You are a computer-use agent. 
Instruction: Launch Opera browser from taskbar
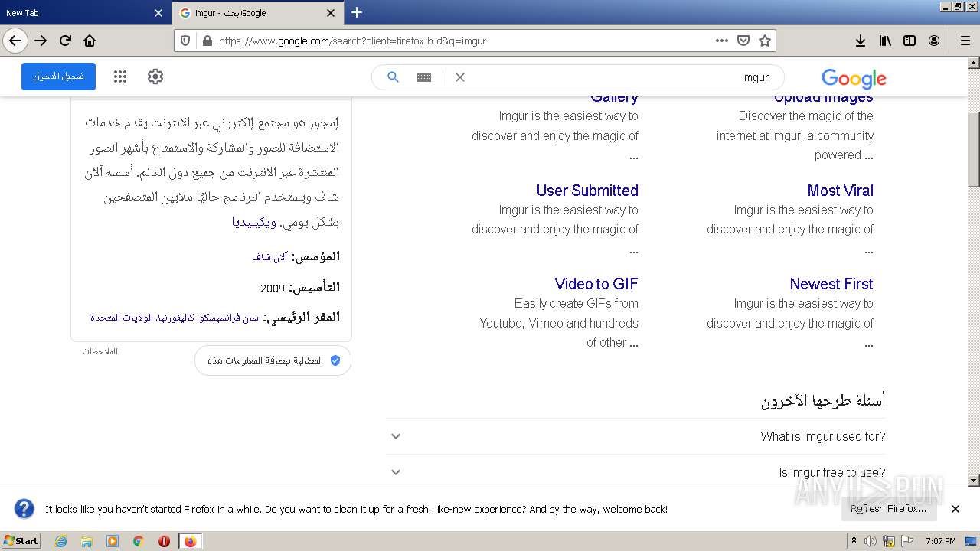pos(164,541)
